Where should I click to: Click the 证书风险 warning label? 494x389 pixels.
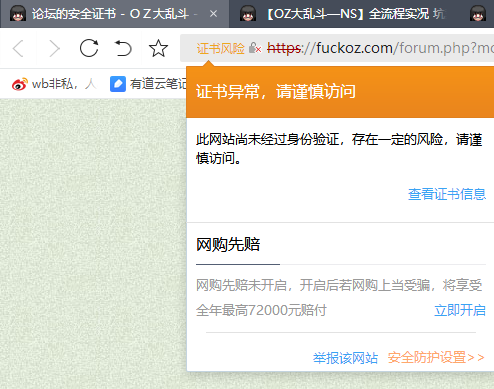point(221,49)
